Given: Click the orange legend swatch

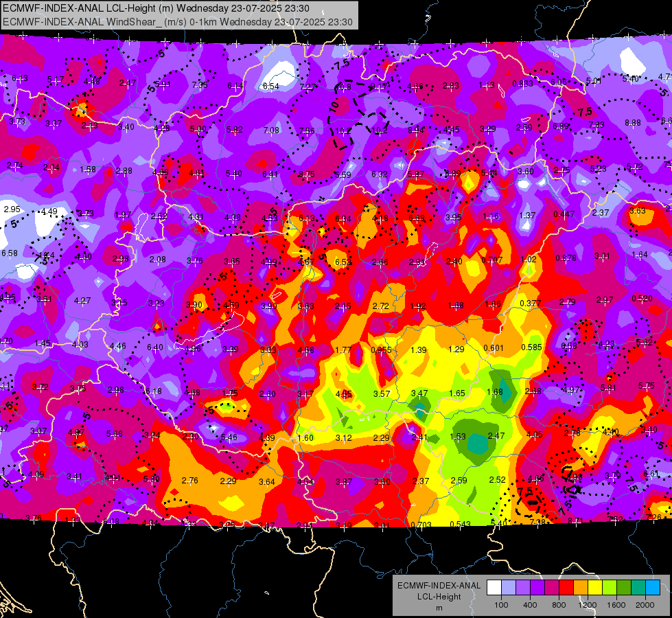Looking at the screenshot, I should (x=581, y=588).
